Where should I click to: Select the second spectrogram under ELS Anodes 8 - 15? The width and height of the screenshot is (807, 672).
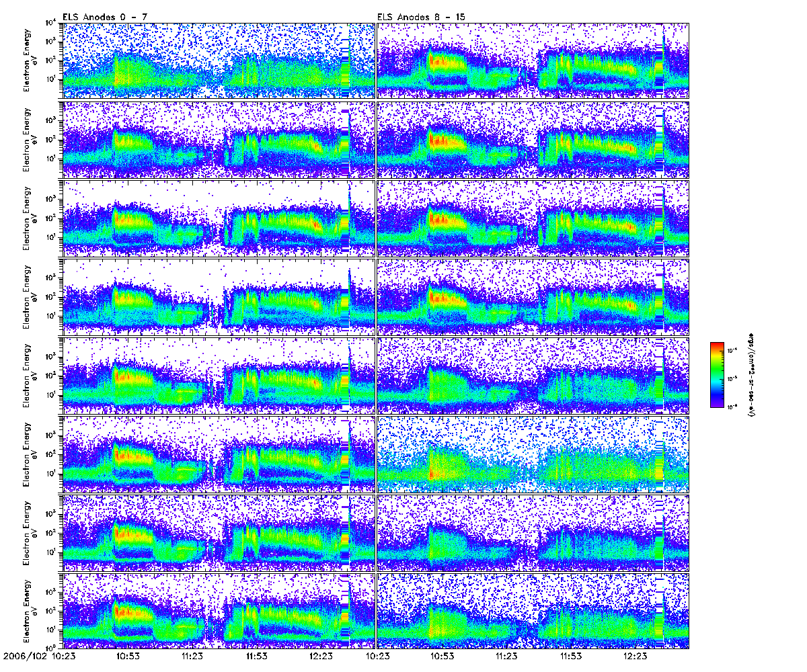click(533, 139)
